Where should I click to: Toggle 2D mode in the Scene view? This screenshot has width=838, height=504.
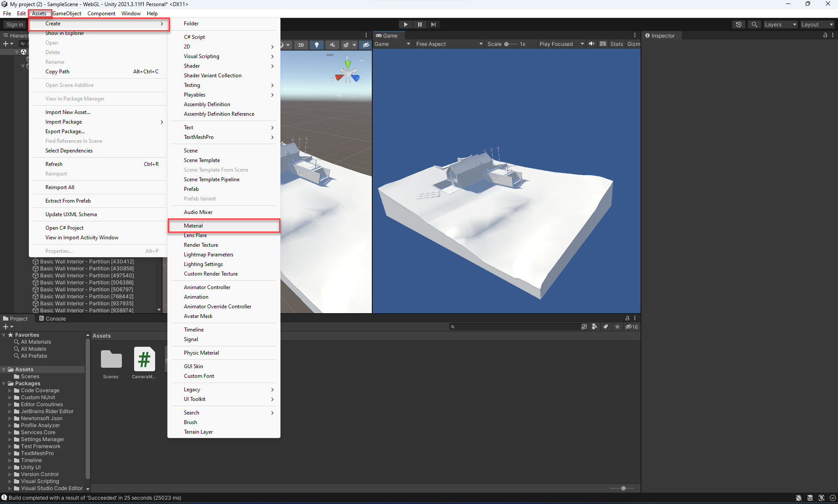click(301, 45)
